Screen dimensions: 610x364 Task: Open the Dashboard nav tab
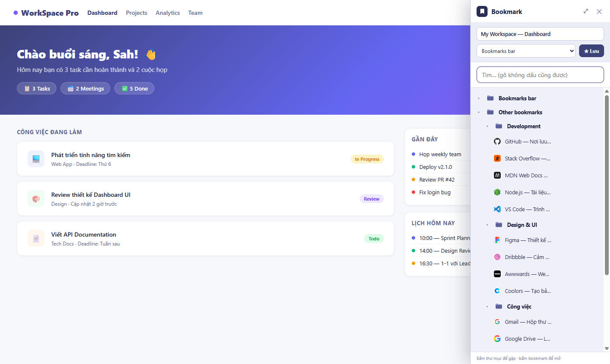(x=102, y=13)
